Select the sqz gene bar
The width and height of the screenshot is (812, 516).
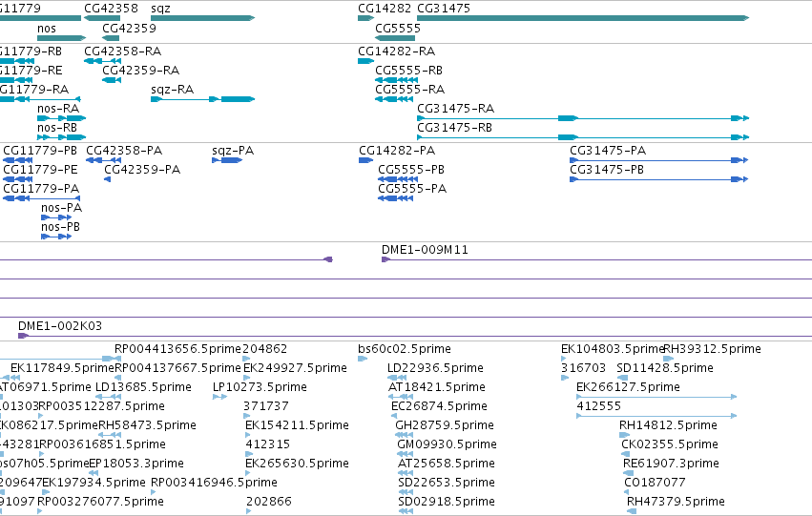click(202, 18)
